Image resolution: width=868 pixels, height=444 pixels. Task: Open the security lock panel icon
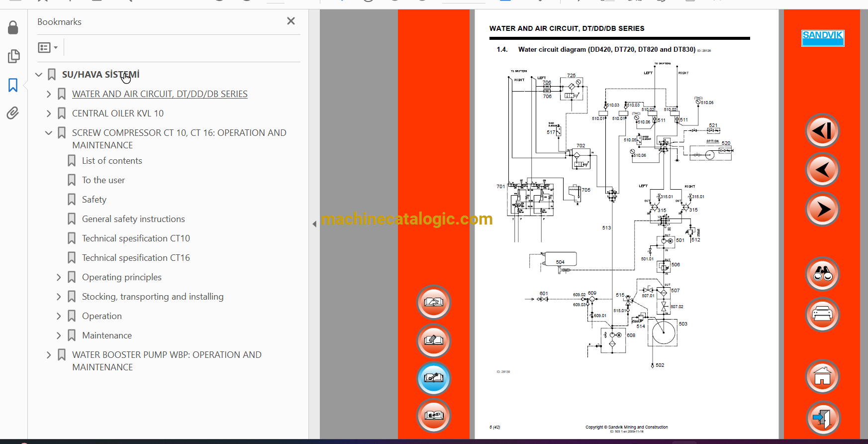[x=13, y=27]
